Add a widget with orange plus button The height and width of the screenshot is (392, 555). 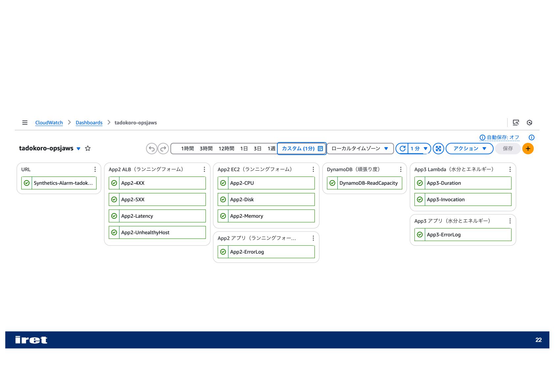click(x=528, y=149)
